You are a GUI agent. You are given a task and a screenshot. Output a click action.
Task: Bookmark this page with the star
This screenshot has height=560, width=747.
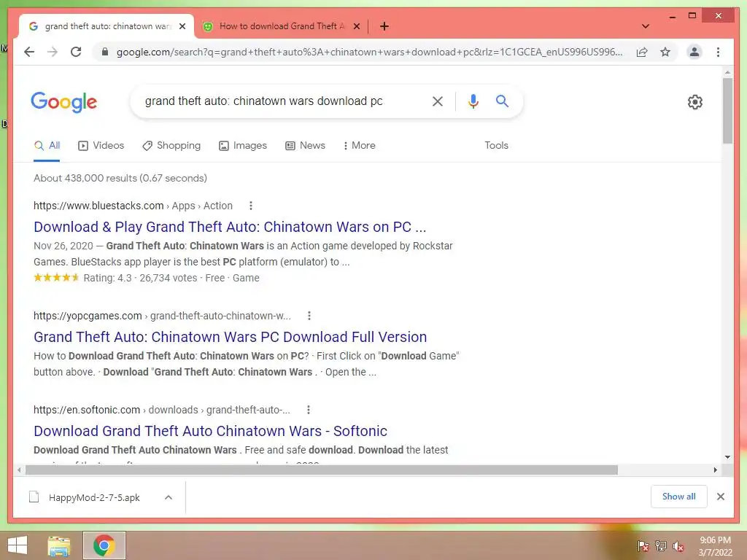pos(665,52)
